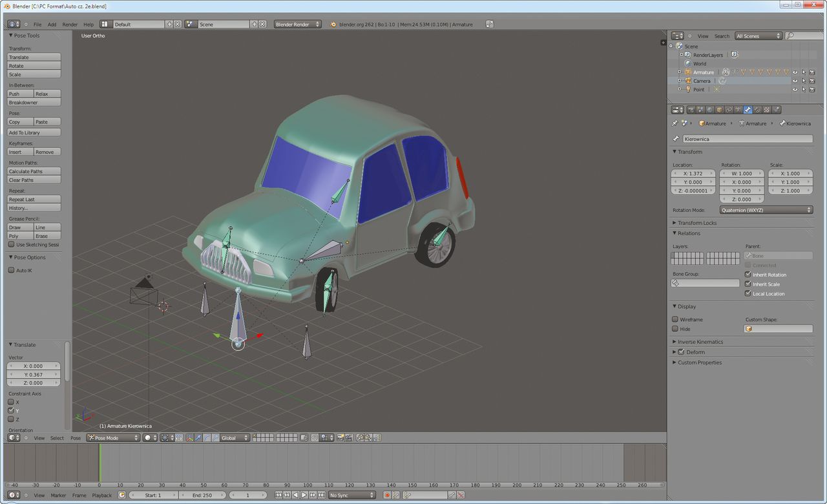Open Add menu in info header
This screenshot has width=827, height=504.
(x=52, y=25)
